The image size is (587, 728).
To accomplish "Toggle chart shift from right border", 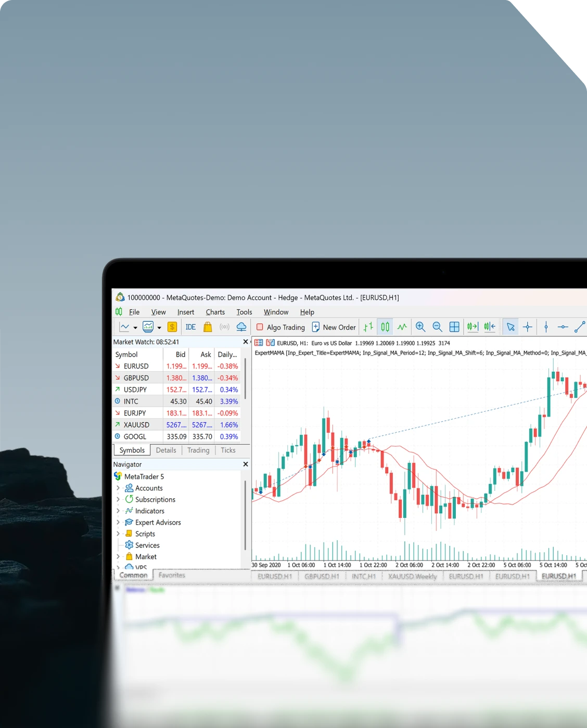I will 490,327.
